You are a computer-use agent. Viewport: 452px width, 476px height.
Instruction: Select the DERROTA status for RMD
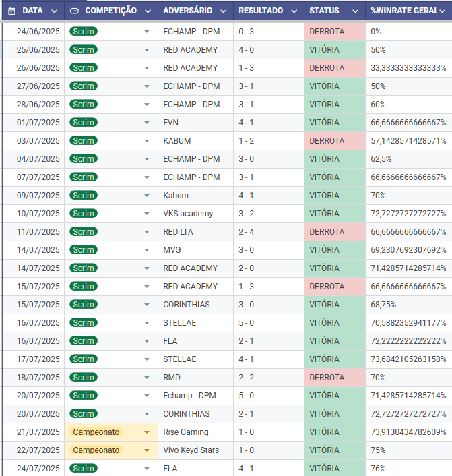pyautogui.click(x=335, y=378)
